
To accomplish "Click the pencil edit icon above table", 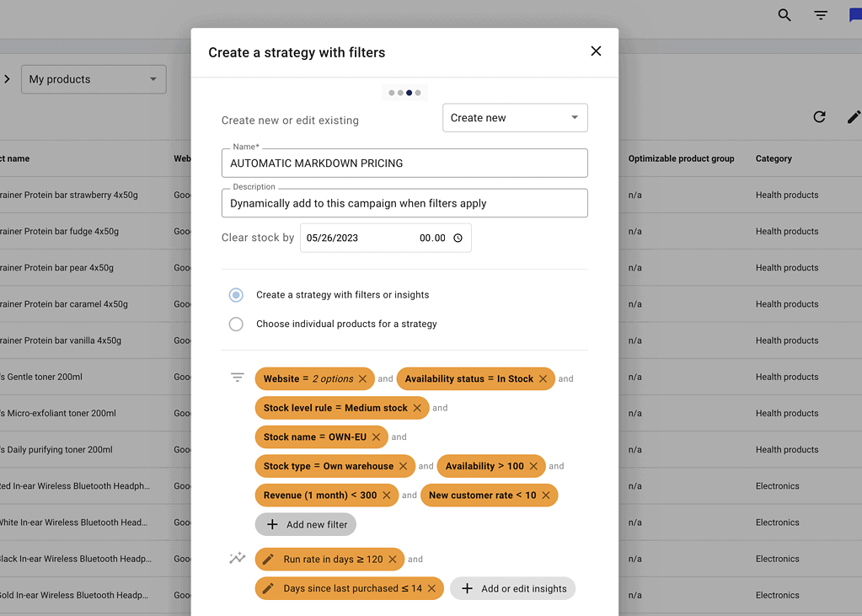I will 854,116.
